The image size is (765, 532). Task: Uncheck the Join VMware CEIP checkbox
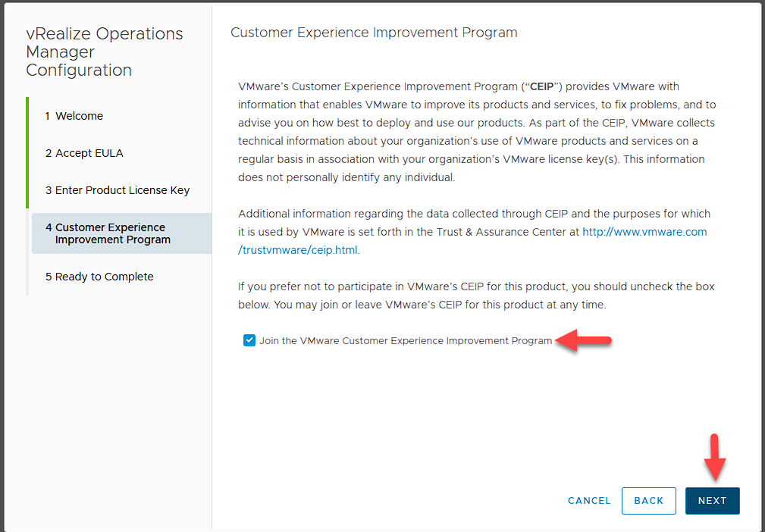pos(249,341)
